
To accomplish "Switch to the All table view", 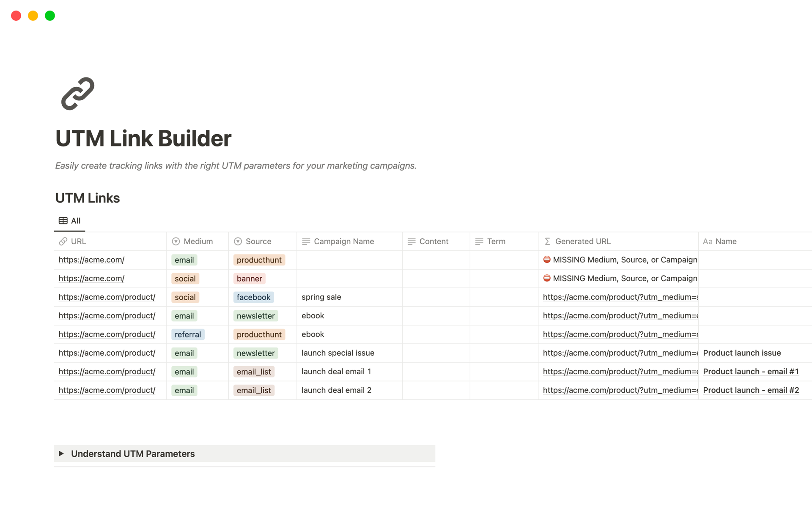I will [75, 221].
